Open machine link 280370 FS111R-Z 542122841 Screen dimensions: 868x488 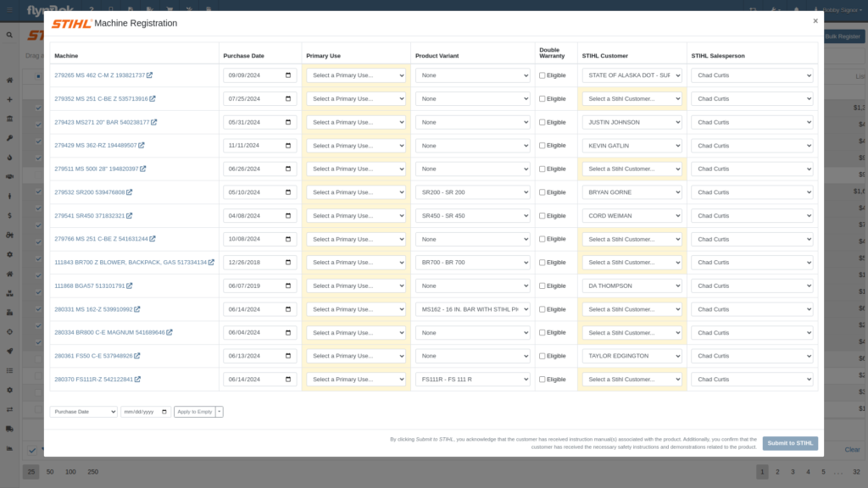click(93, 380)
